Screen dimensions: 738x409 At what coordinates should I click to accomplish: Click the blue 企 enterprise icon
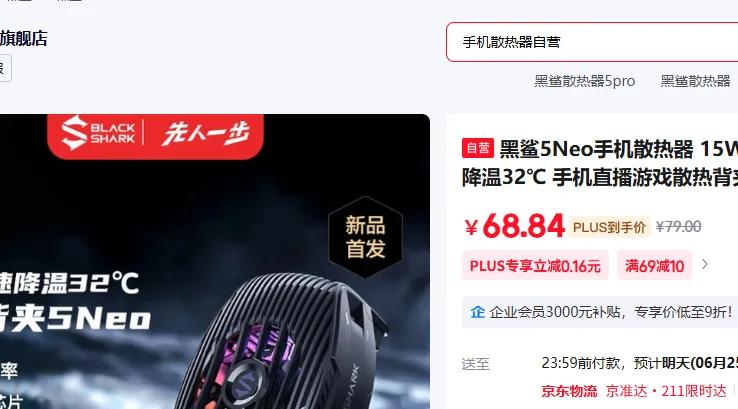coord(477,312)
